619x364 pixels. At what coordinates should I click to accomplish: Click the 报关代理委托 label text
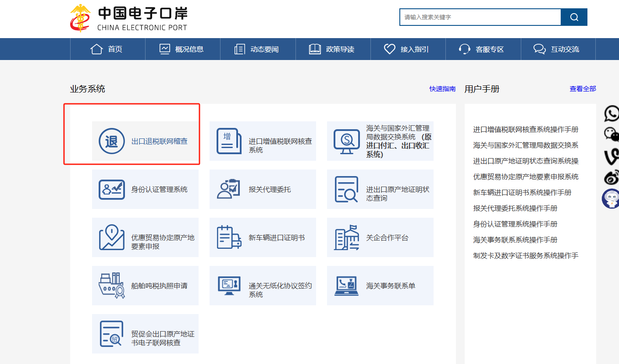click(270, 189)
